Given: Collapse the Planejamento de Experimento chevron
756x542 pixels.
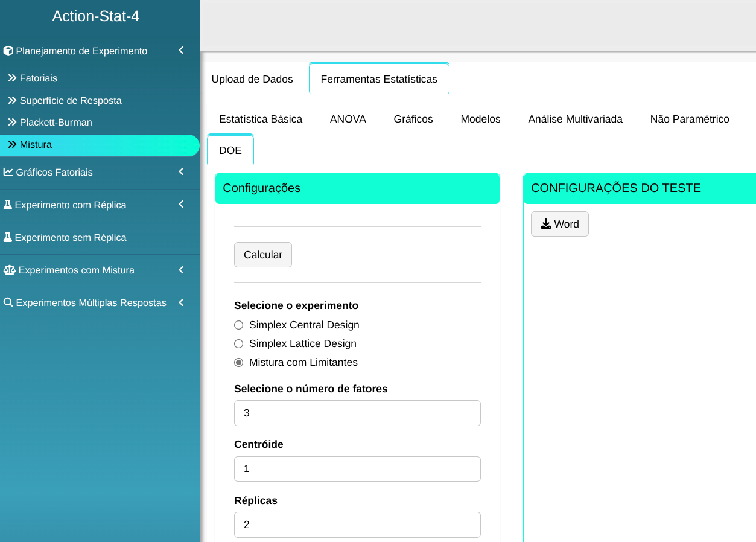Looking at the screenshot, I should coord(181,51).
